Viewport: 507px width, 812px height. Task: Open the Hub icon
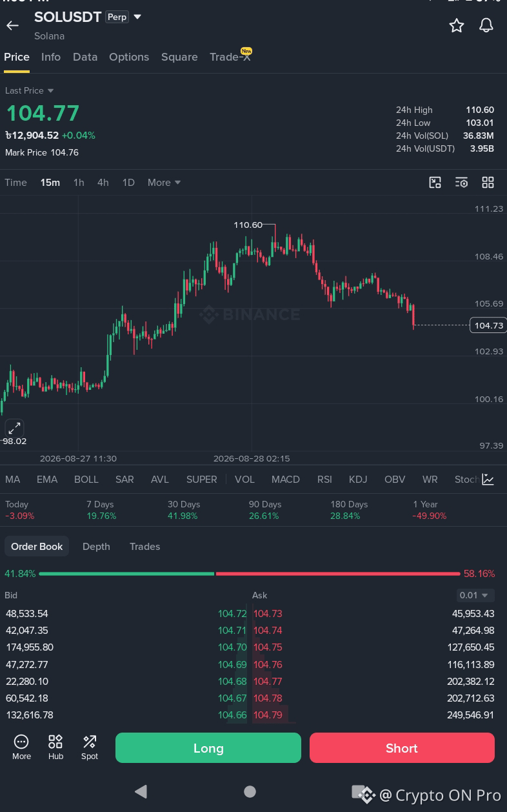point(55,747)
